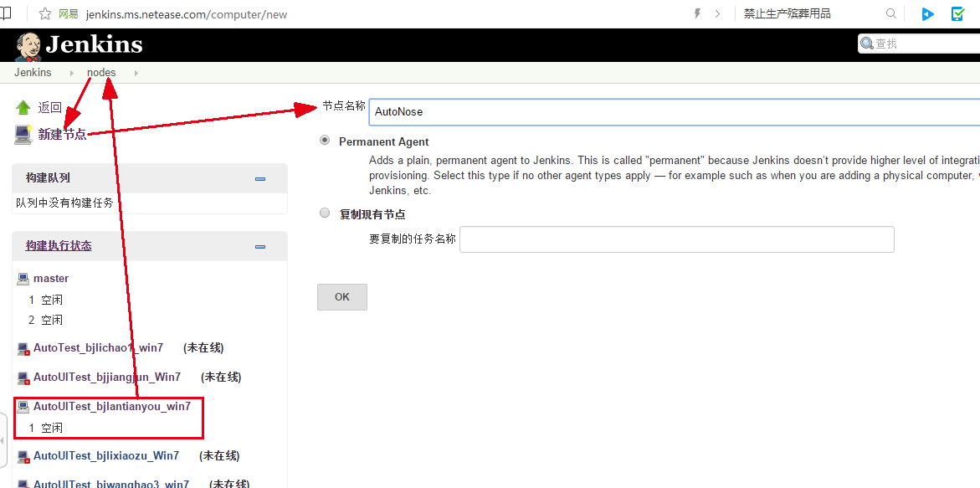Collapse the 构建队列 panel
The image size is (980, 488).
click(260, 178)
